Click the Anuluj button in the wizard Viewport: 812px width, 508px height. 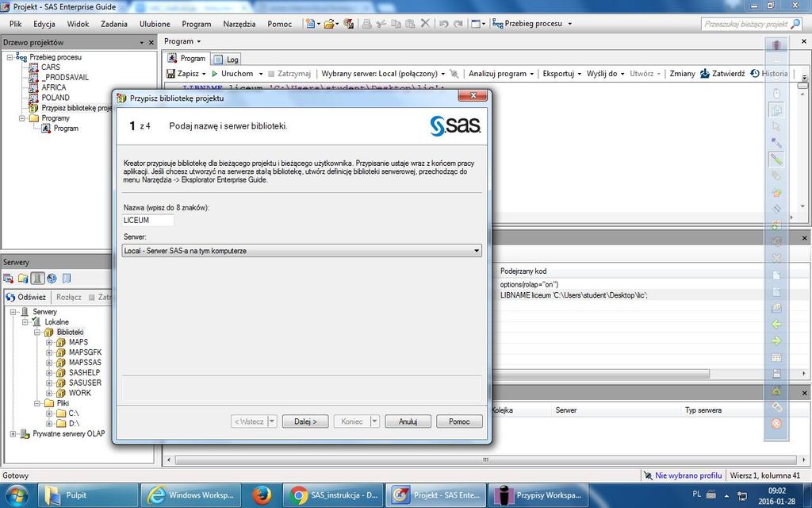point(408,421)
